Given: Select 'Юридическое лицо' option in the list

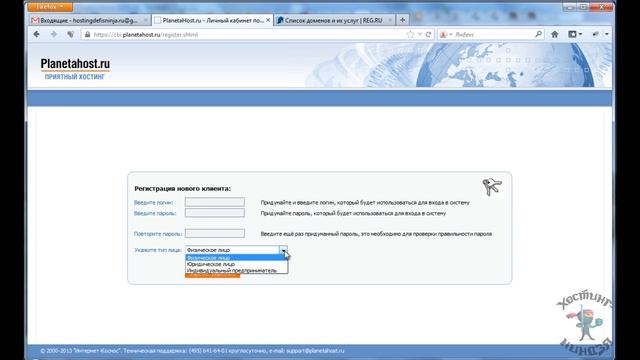Looking at the screenshot, I should coord(236,264).
